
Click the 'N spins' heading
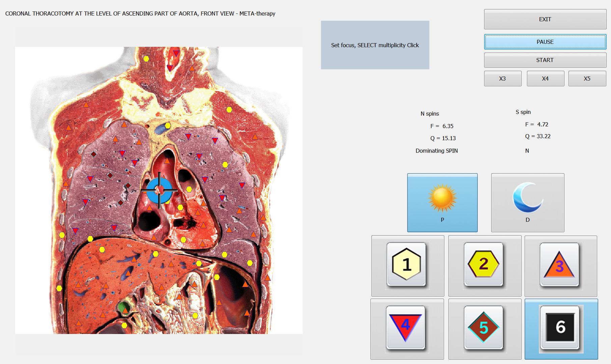[430, 114]
